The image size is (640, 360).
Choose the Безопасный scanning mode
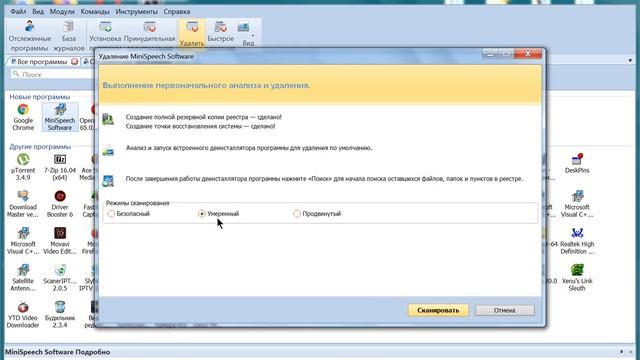[129, 213]
